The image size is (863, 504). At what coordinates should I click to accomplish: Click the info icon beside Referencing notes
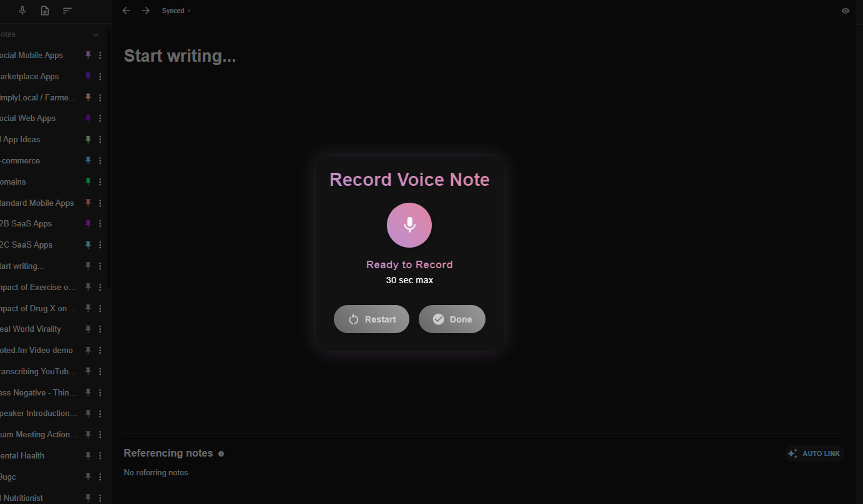pyautogui.click(x=221, y=453)
